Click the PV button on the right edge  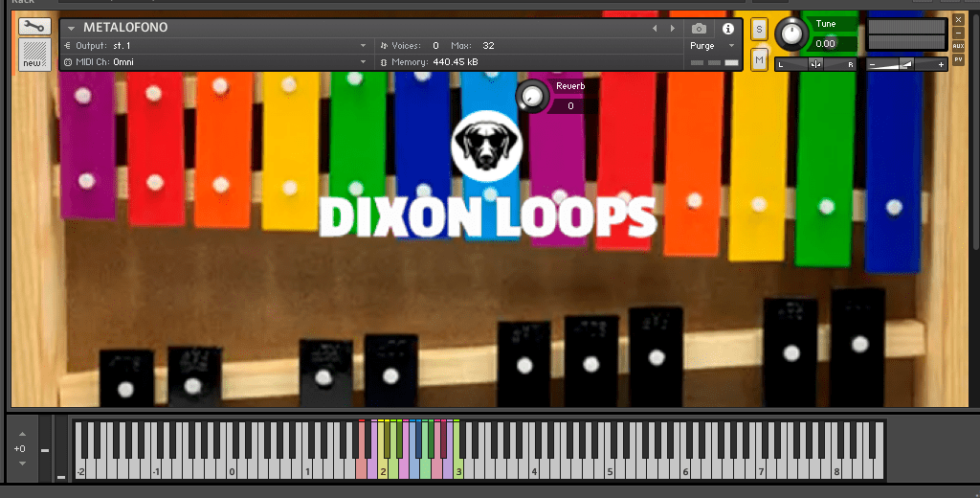958,59
